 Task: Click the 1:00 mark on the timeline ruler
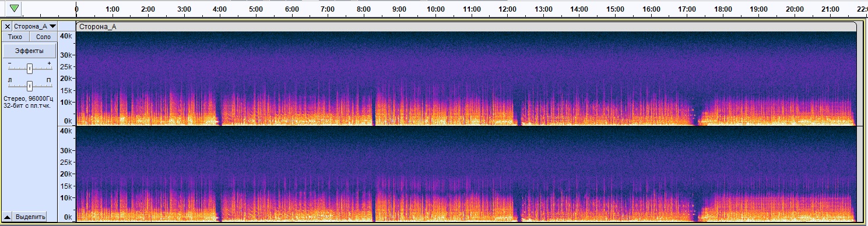pos(113,10)
